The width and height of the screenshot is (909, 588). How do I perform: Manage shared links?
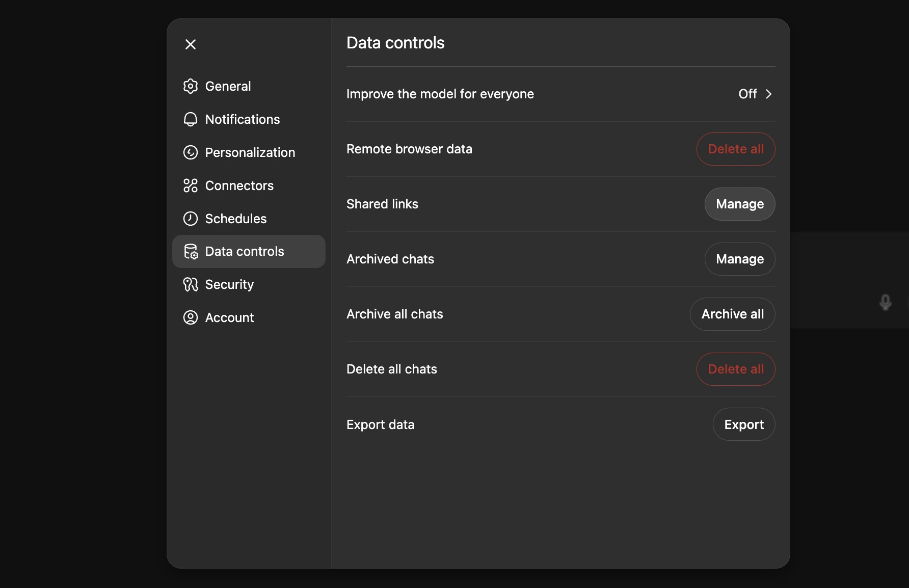tap(739, 204)
